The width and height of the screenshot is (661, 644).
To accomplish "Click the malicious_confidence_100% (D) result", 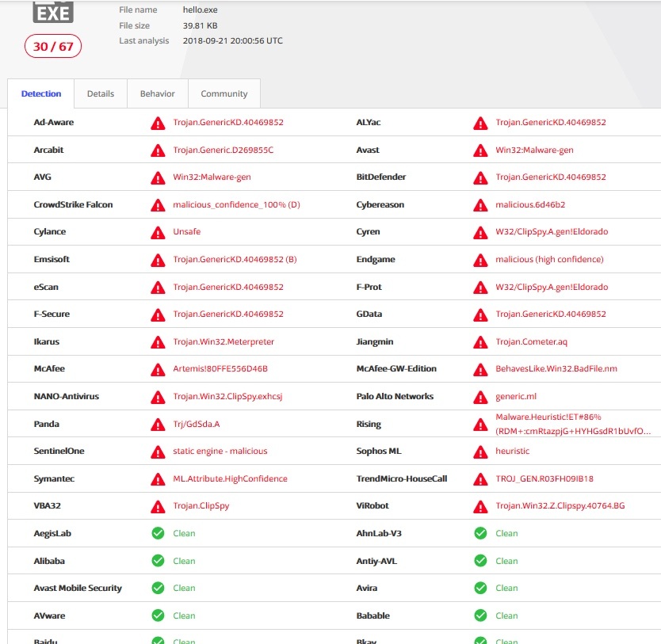I will coord(236,204).
